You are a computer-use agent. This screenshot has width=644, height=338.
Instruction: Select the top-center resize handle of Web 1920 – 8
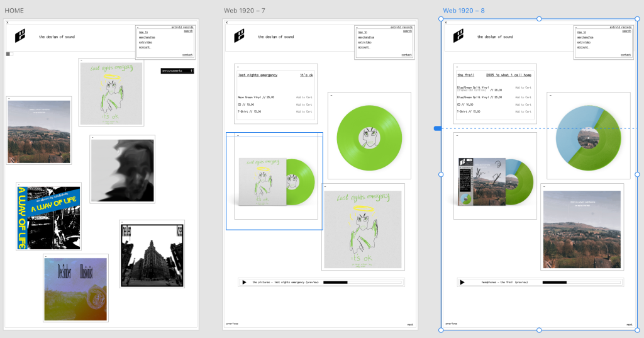tap(539, 19)
